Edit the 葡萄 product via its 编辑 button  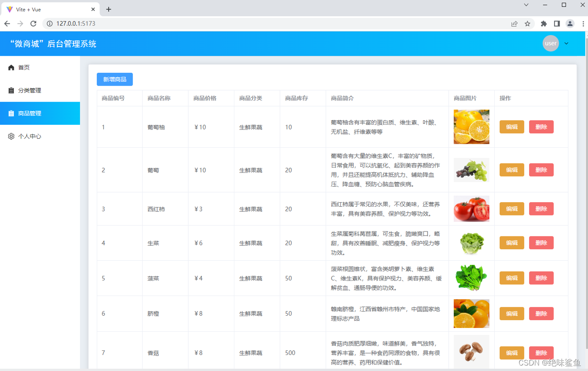click(511, 170)
